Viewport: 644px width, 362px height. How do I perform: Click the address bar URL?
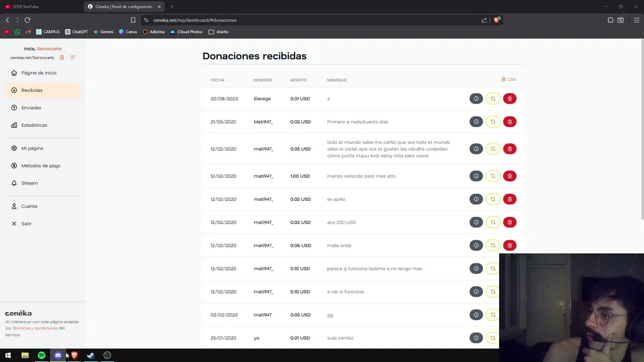coord(195,20)
